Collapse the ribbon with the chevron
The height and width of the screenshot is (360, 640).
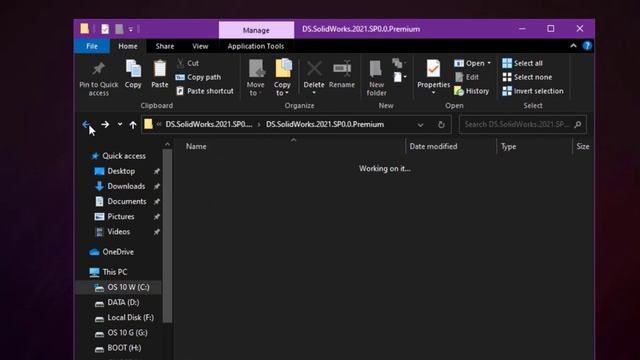click(x=573, y=46)
